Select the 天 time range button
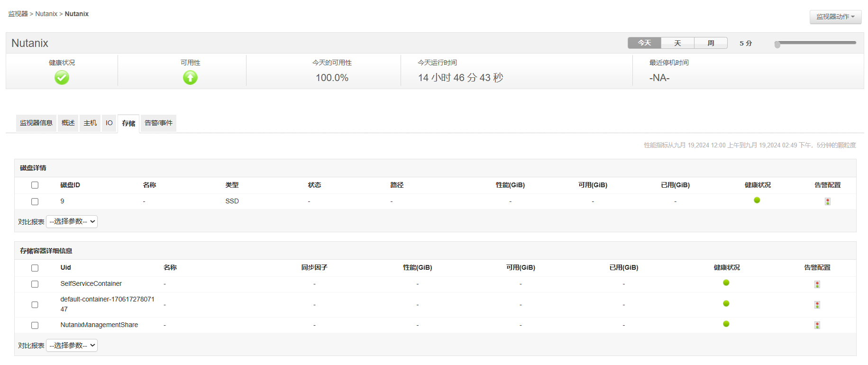This screenshot has width=868, height=365. [x=677, y=43]
